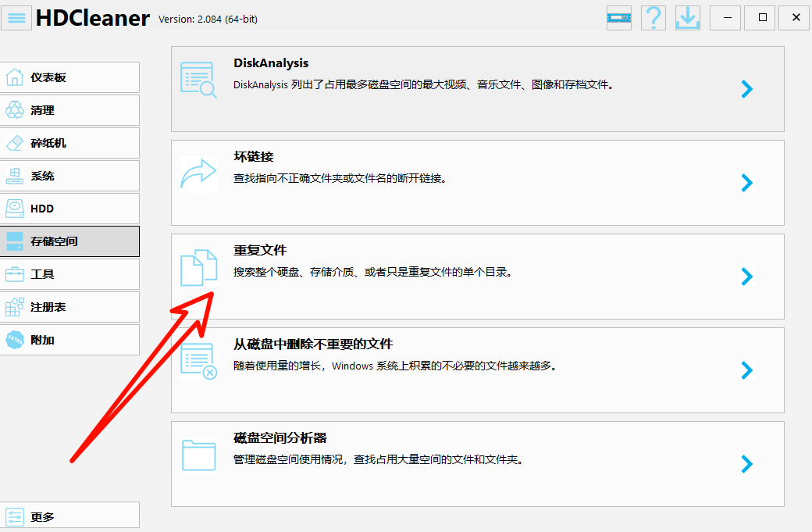Click the DiskAnalysis magnifier list icon
Viewport: 812px width, 532px height.
click(198, 80)
